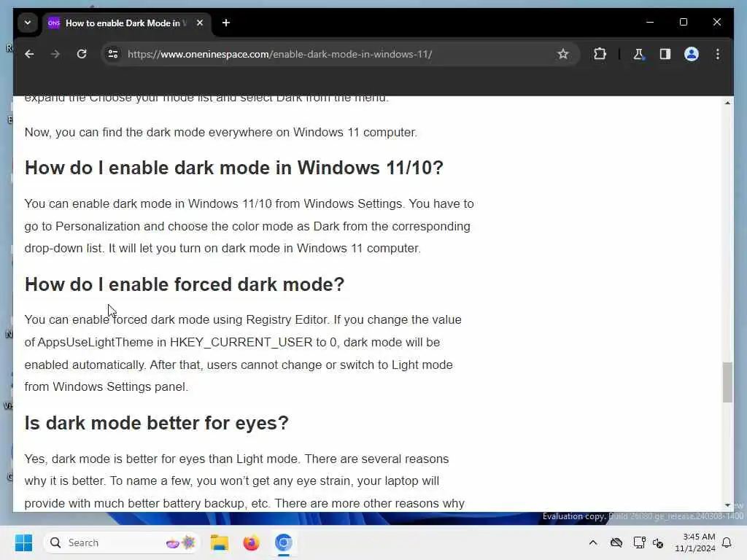Minimize the Chrome window
Viewport: 747px width, 560px height.
tap(650, 23)
